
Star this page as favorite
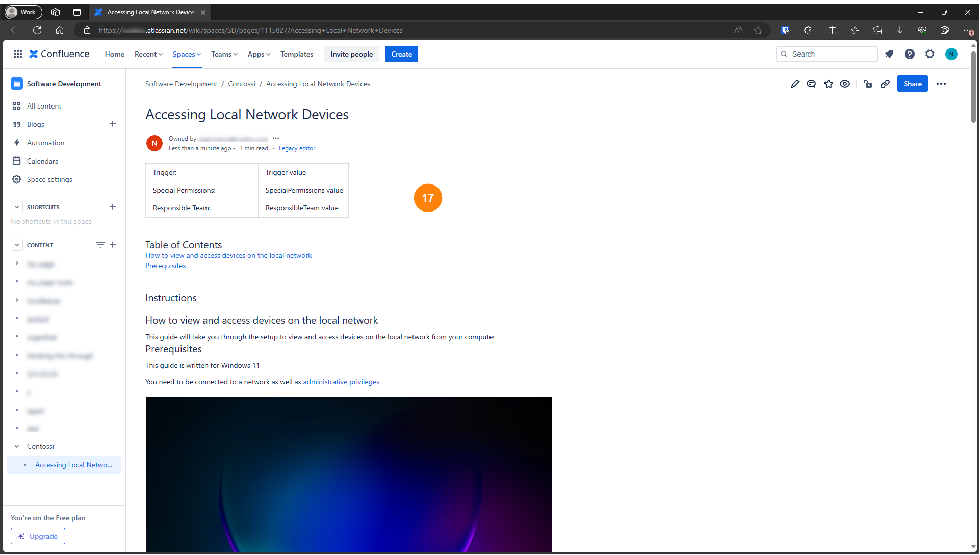pos(829,84)
